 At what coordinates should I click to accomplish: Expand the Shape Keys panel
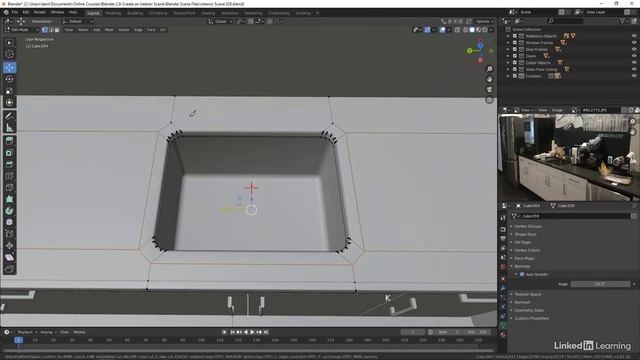click(x=525, y=234)
